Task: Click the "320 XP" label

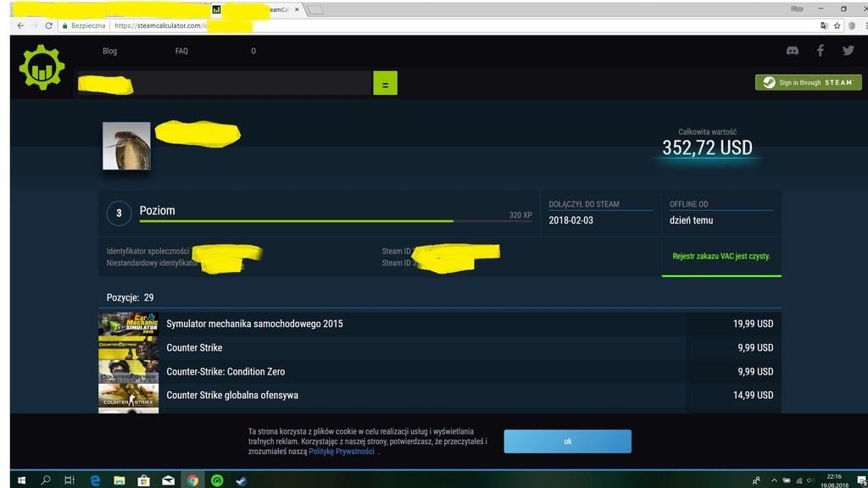Action: 520,214
